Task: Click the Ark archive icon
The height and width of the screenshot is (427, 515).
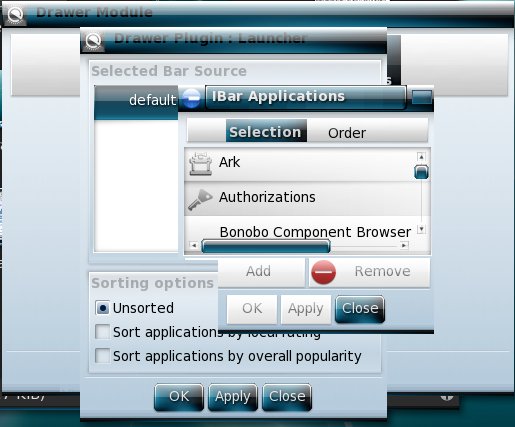Action: (200, 164)
